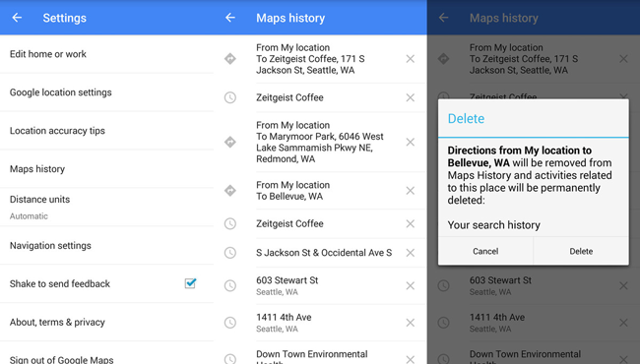Delete the 603 Stewart St history item
640x364 pixels.
pos(411,285)
